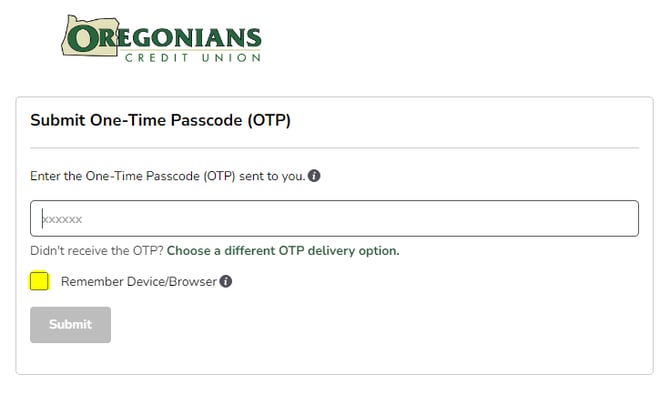Click the empty card area beside Submit
Viewport: 670px width, 395px height.
[x=376, y=324]
